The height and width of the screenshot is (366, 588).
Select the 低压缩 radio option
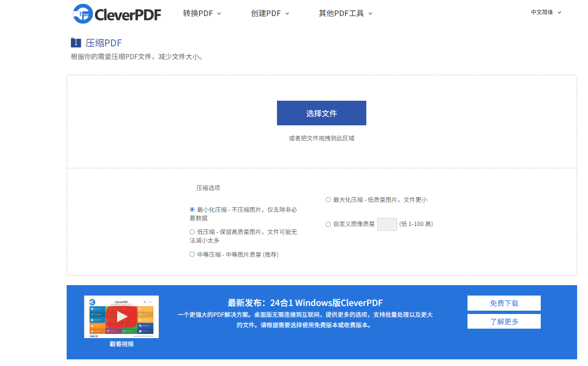[192, 232]
